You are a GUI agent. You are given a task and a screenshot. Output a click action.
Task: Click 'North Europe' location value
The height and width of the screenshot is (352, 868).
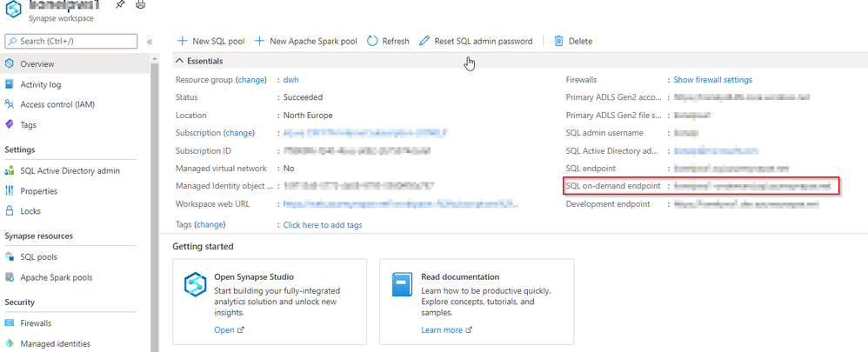click(308, 115)
